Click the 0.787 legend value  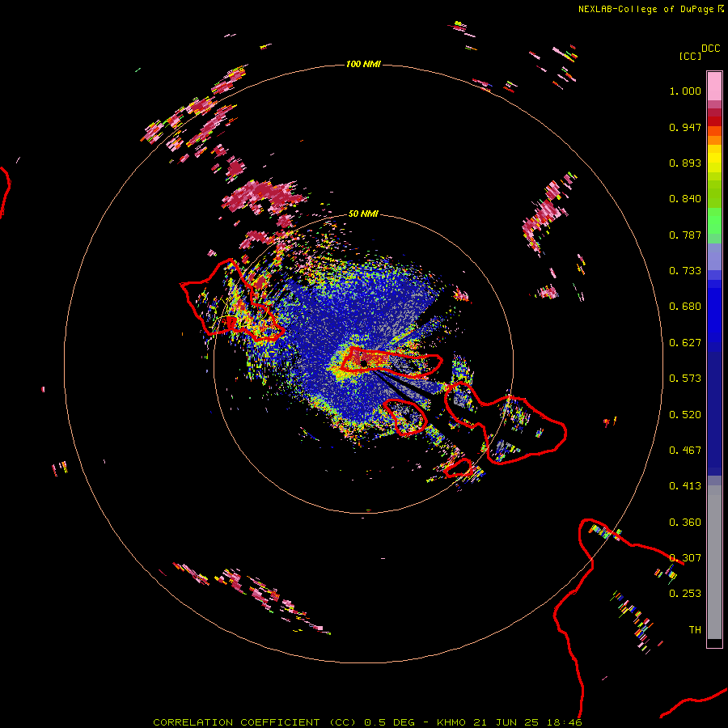(x=685, y=235)
